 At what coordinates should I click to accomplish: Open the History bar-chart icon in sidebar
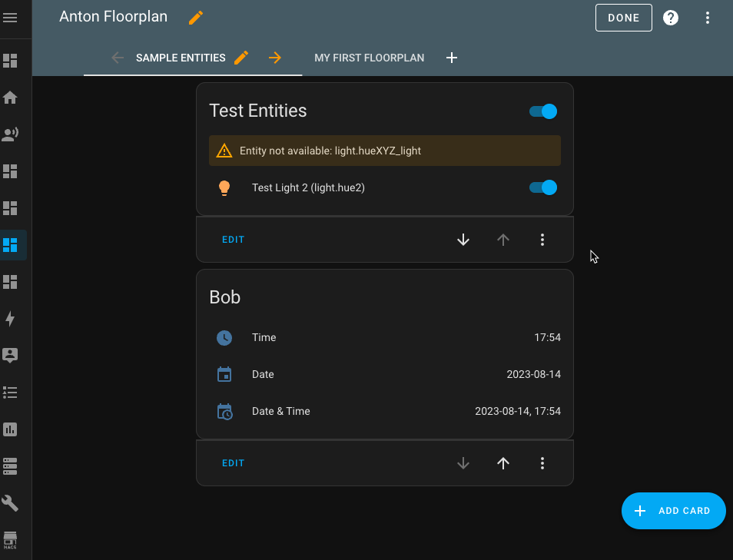pos(12,429)
